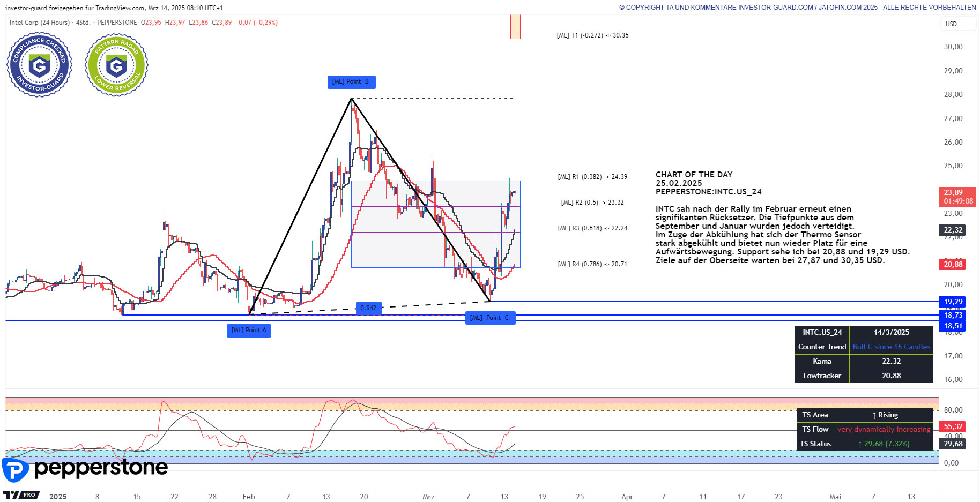Click the 55,32 oscillator value label
Screen dimensions: 980x502
point(953,427)
